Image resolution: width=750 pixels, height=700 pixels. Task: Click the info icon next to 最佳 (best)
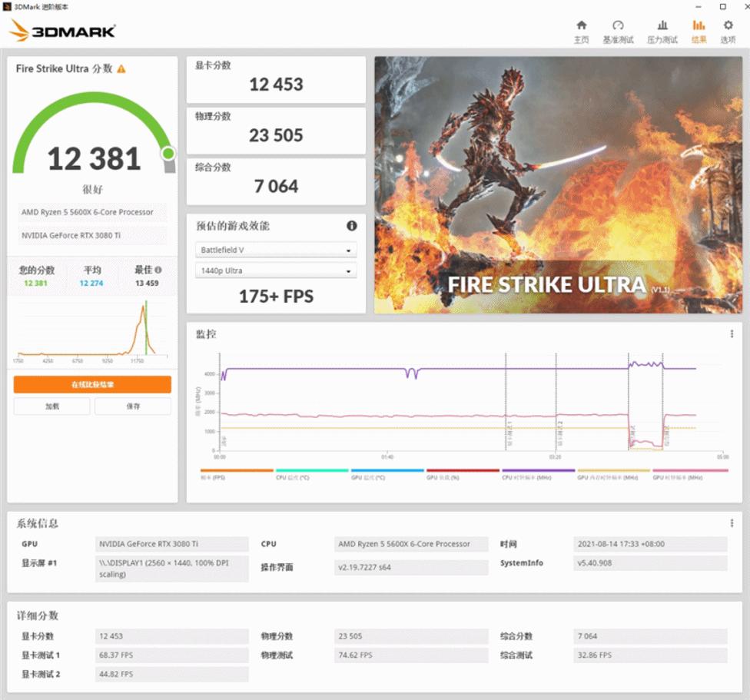tap(158, 270)
